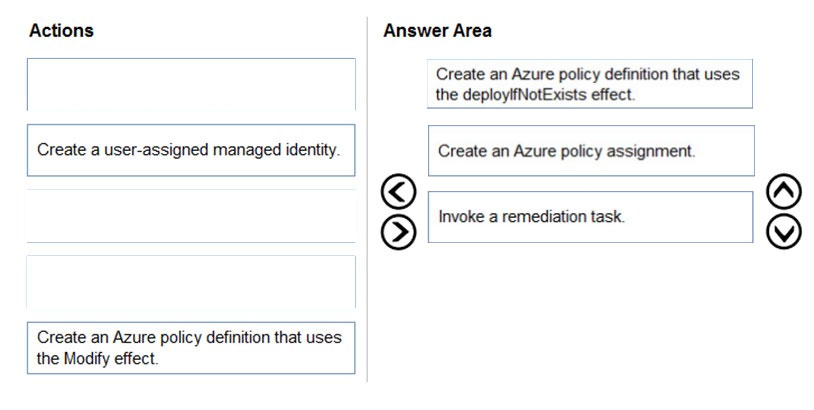The width and height of the screenshot is (814, 410).
Task: Click the vertical divider between Actions and Answer Area
Action: (x=368, y=200)
